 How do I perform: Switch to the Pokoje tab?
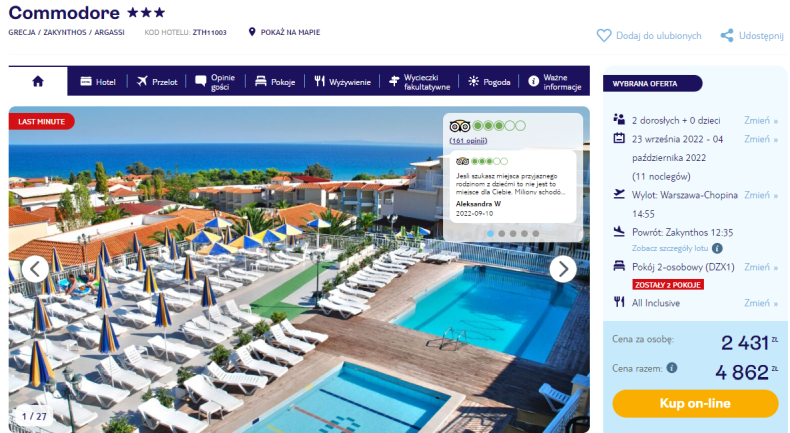[275, 82]
